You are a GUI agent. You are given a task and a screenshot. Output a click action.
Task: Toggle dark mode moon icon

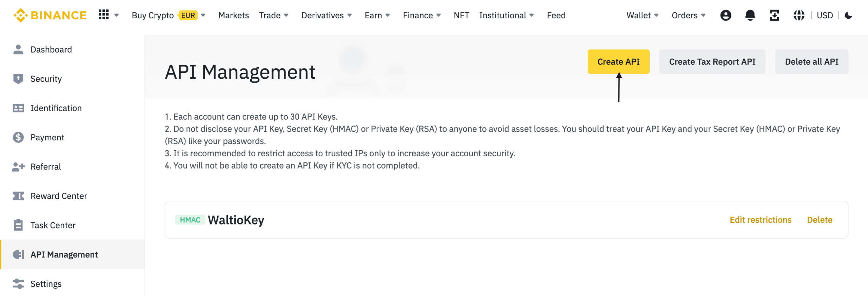[x=848, y=15]
